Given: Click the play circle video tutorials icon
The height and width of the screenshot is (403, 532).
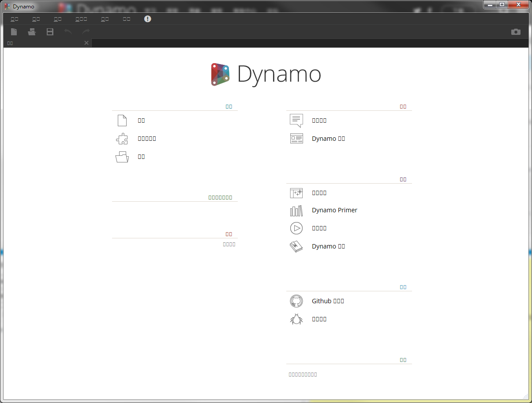Looking at the screenshot, I should coord(296,228).
